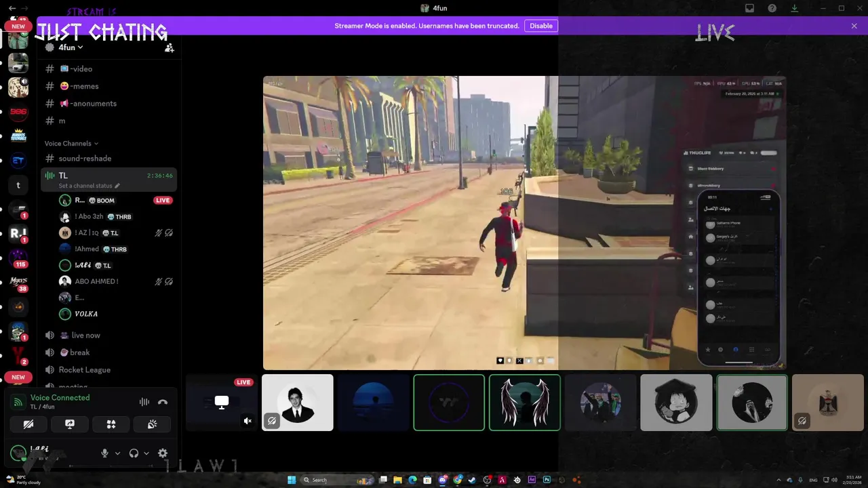This screenshot has width=868, height=488.
Task: Open server icon with 38 badge
Action: (x=18, y=283)
